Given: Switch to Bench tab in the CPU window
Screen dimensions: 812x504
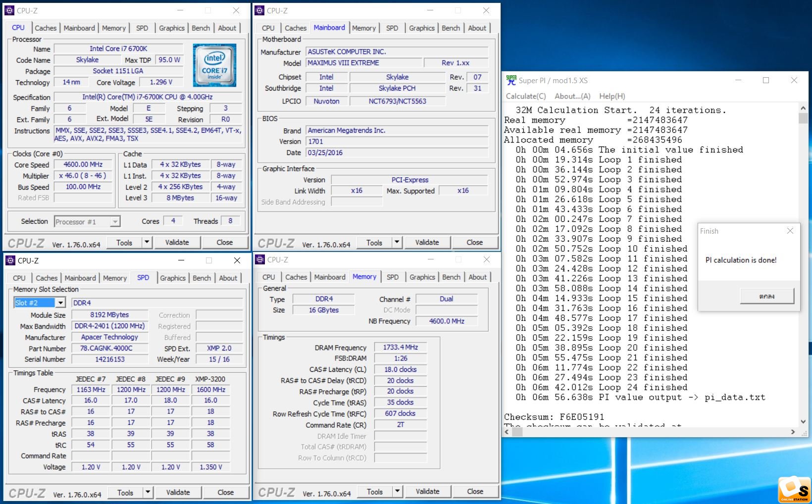Looking at the screenshot, I should point(201,28).
